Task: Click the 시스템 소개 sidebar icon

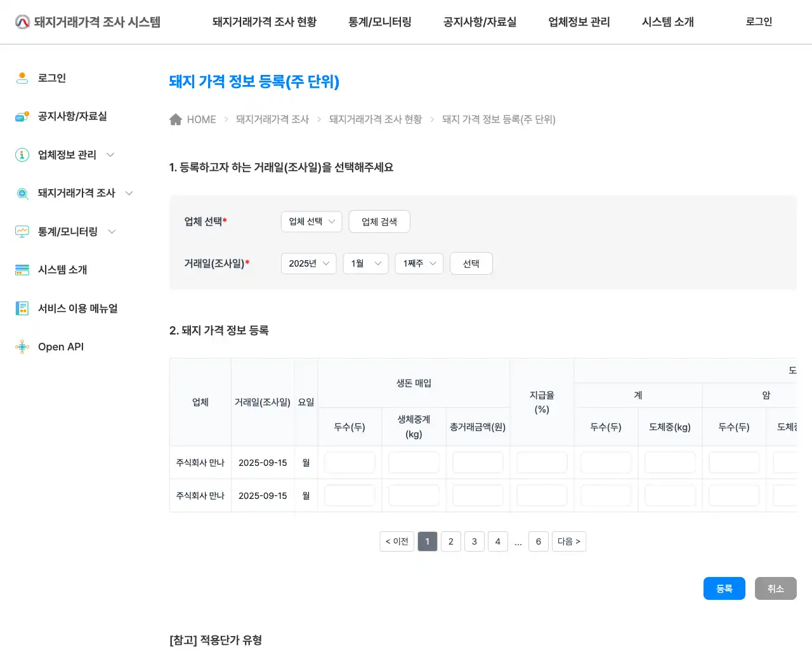Action: tap(22, 270)
